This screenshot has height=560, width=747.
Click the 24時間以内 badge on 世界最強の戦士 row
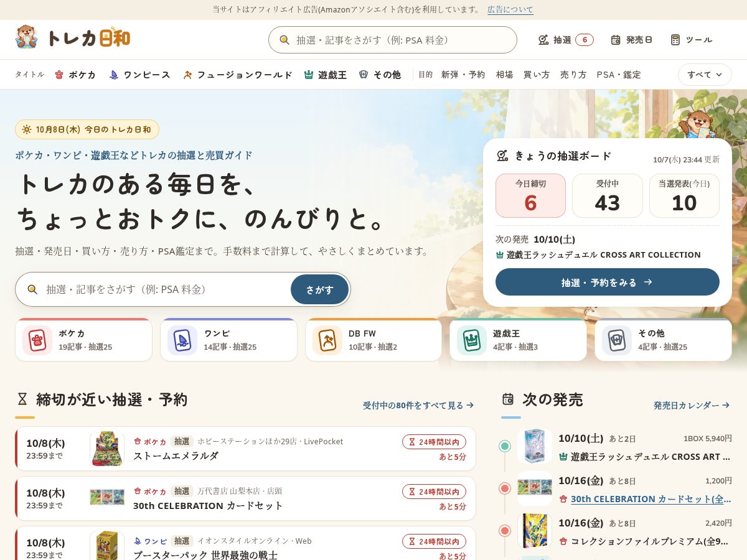(x=434, y=541)
